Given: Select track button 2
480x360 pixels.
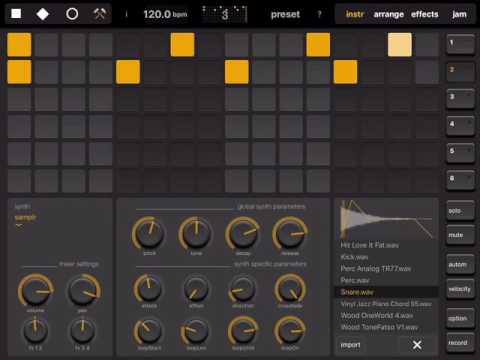Looking at the screenshot, I should (x=460, y=71).
